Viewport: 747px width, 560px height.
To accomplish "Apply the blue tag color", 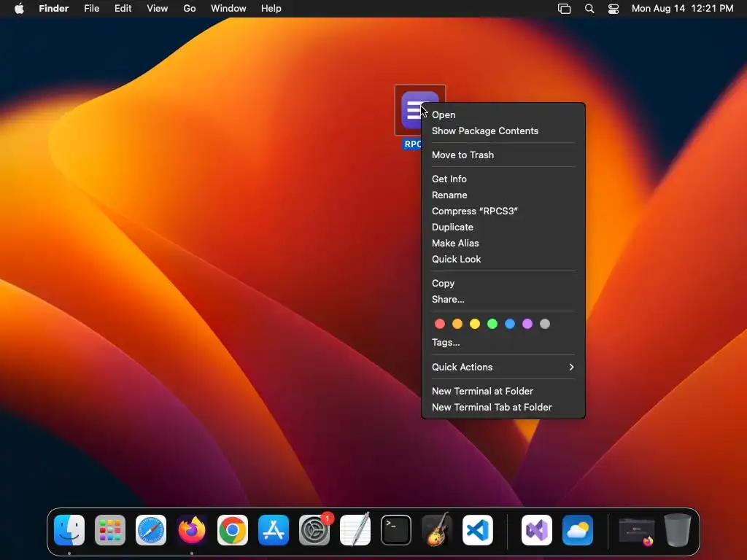I will (510, 324).
